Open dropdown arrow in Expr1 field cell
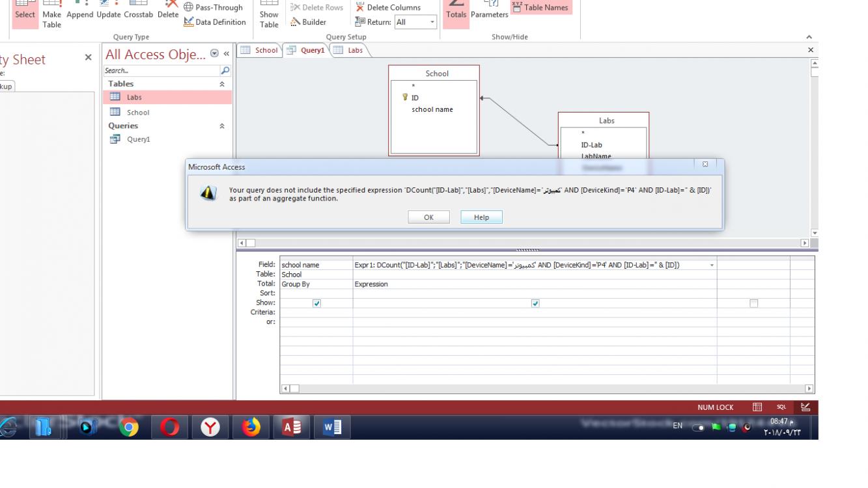Viewport: 868px width, 488px height. pos(712,265)
